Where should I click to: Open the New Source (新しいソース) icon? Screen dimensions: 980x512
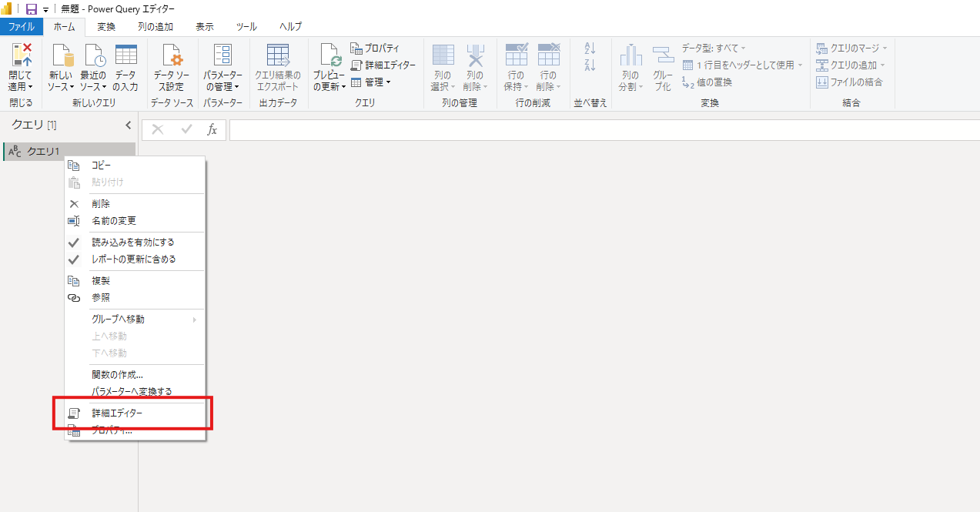pos(62,56)
